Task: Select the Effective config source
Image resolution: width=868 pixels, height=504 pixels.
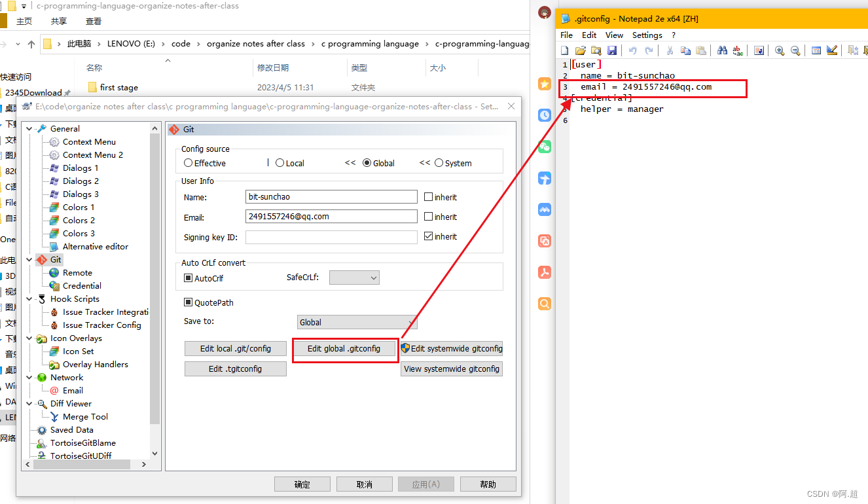Action: click(x=205, y=163)
